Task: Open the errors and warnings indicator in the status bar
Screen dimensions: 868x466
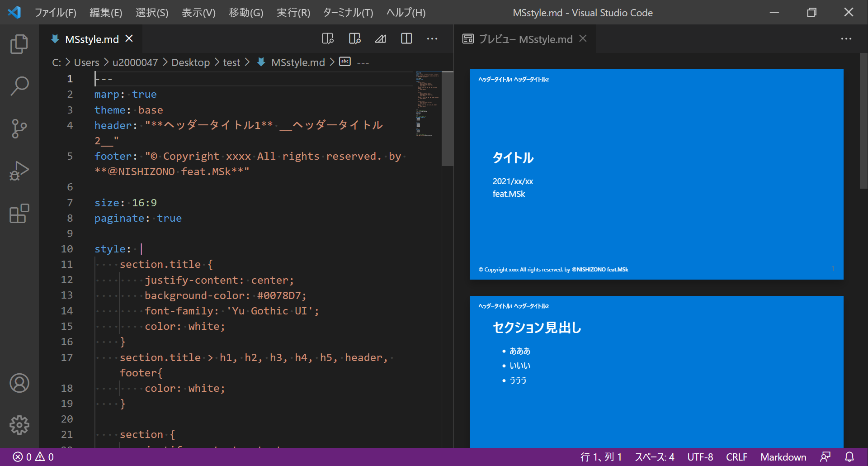Action: [x=33, y=457]
